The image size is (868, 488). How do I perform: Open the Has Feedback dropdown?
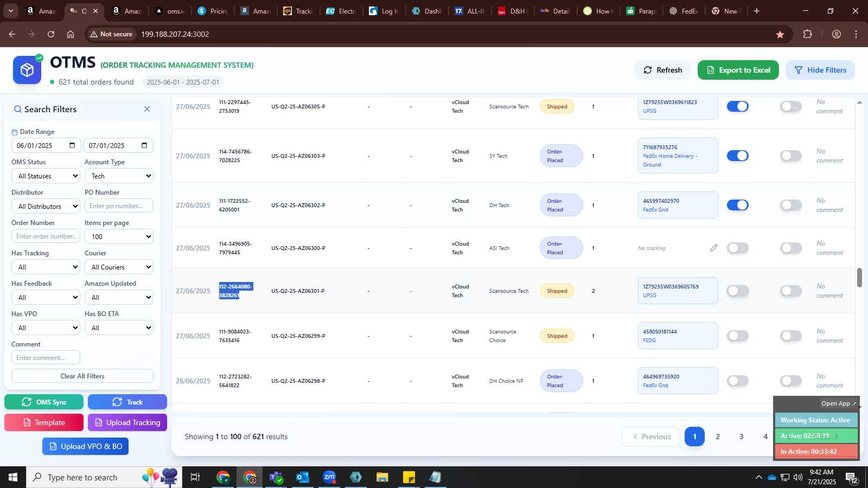click(46, 297)
